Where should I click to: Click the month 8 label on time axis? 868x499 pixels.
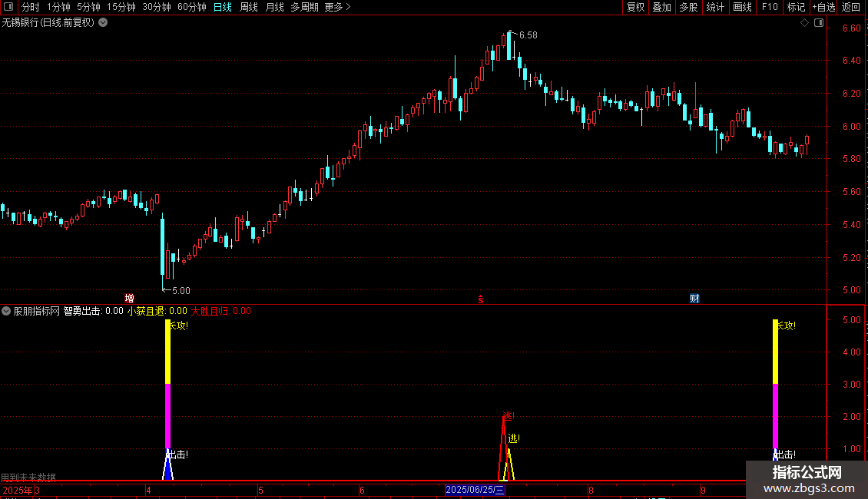tap(591, 490)
